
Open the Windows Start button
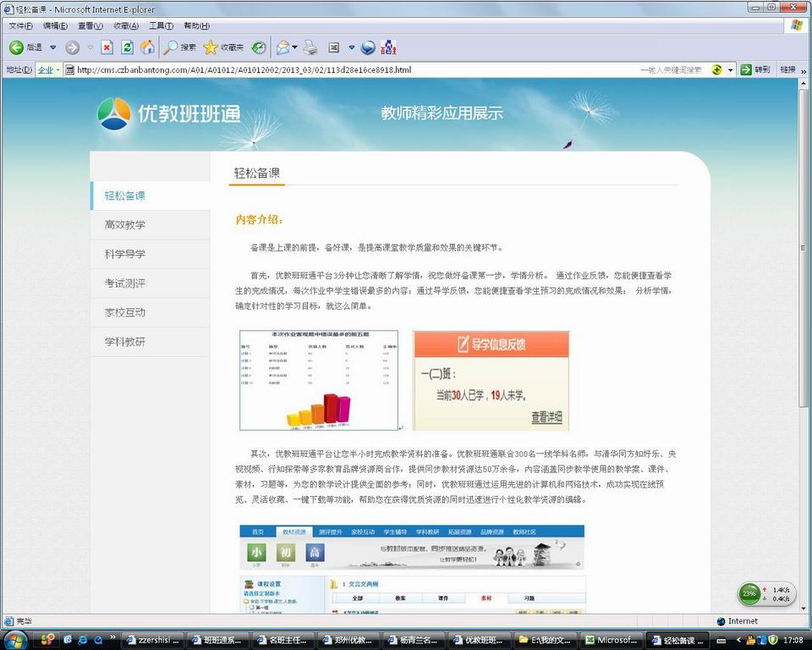point(14,640)
